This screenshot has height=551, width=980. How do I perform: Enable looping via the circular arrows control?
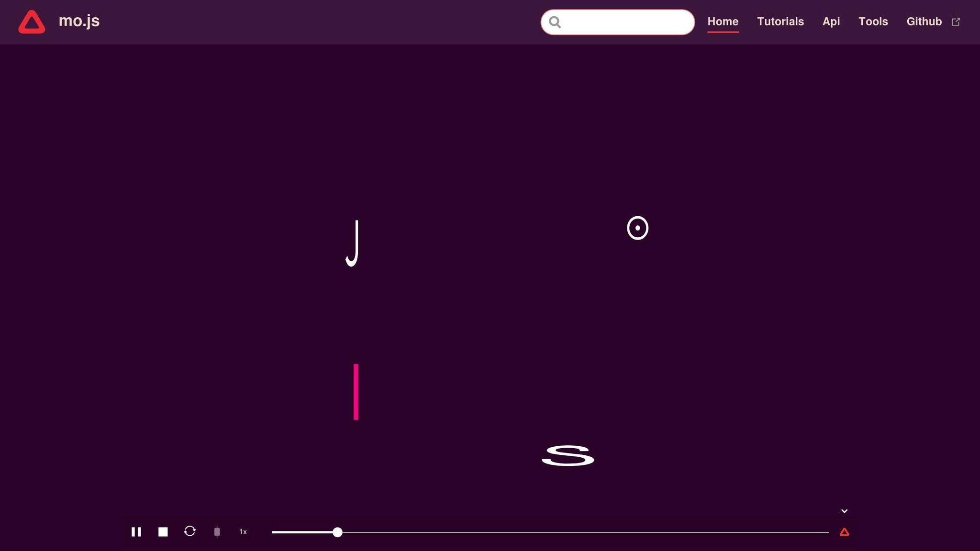[x=190, y=531]
